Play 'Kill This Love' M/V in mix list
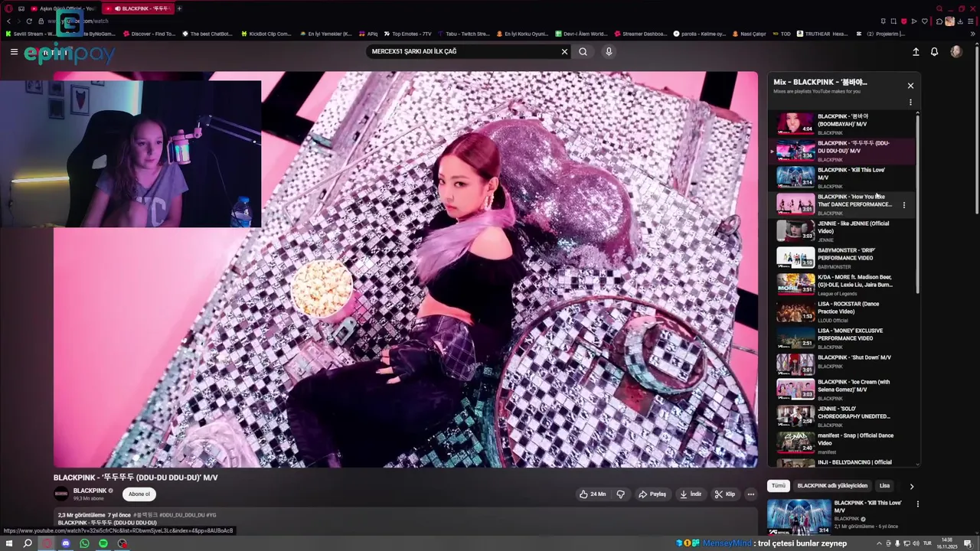 (842, 177)
